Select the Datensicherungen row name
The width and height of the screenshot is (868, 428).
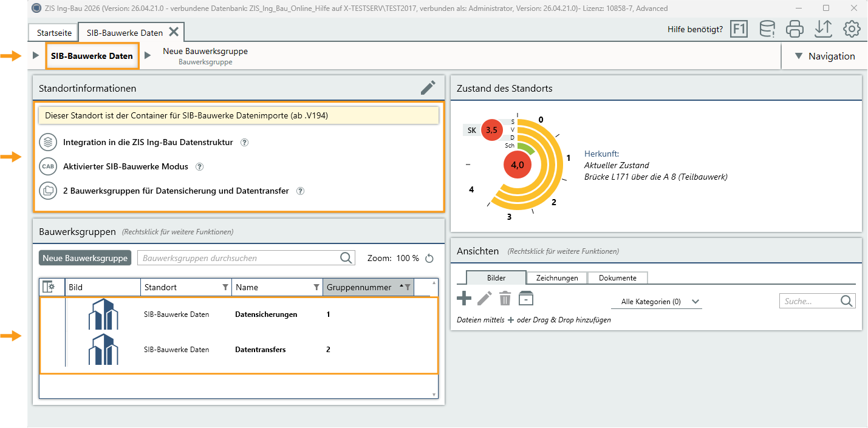point(266,314)
